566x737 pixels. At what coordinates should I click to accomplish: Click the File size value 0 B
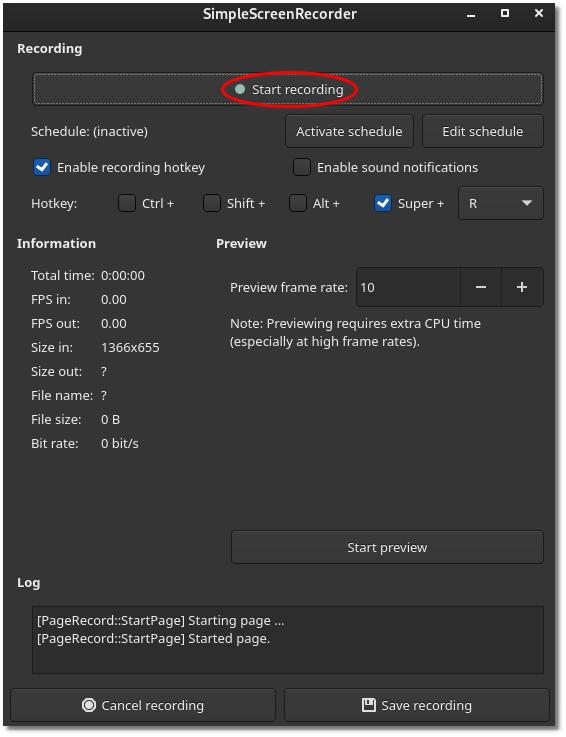tap(110, 419)
